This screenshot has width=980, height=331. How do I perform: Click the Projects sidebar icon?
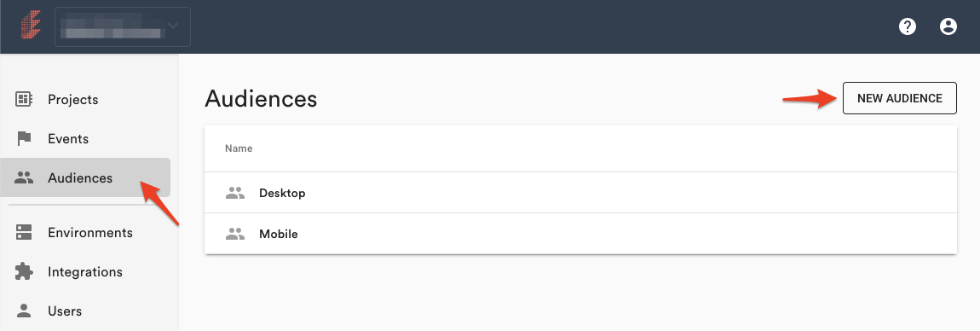24,99
